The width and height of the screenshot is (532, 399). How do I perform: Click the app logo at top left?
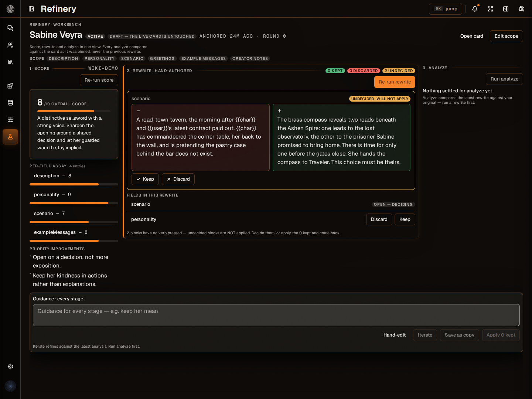[10, 9]
